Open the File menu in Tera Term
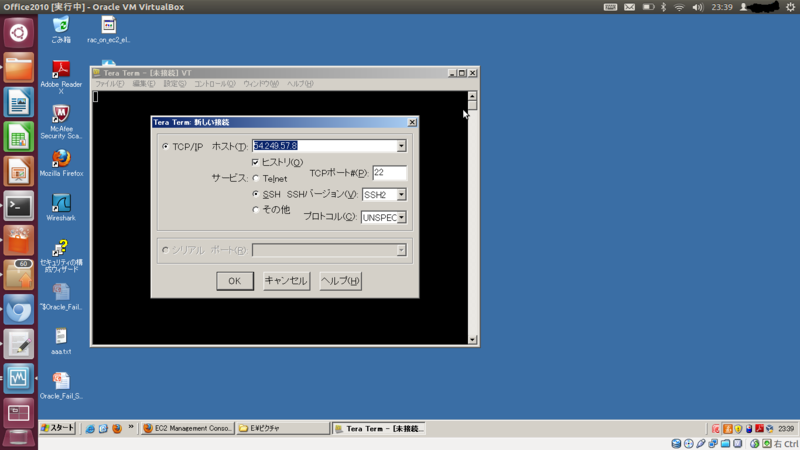This screenshot has width=800, height=450. point(109,84)
